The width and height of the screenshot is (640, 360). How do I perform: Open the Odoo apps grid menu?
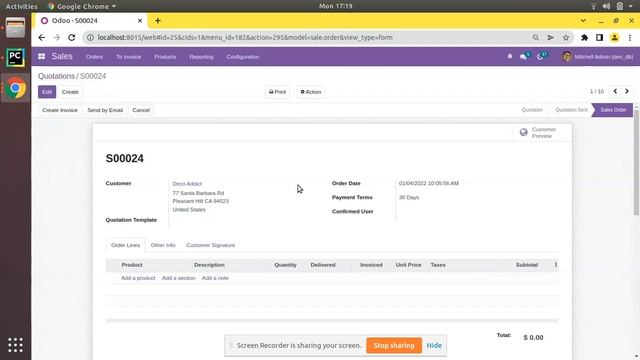pyautogui.click(x=42, y=56)
